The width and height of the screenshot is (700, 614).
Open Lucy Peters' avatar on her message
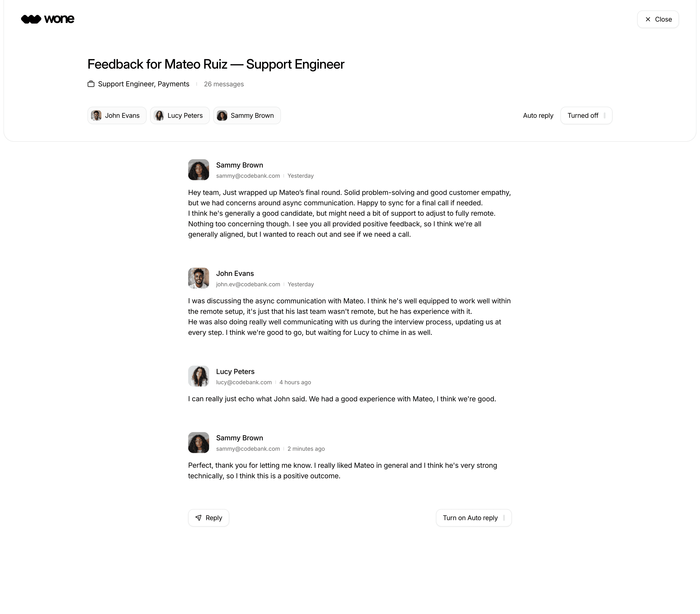[199, 376]
